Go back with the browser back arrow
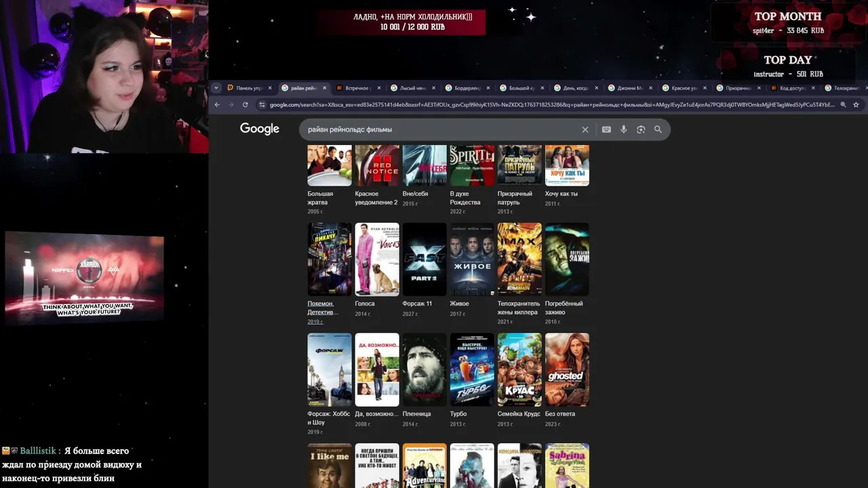The image size is (868, 488). pyautogui.click(x=217, y=104)
